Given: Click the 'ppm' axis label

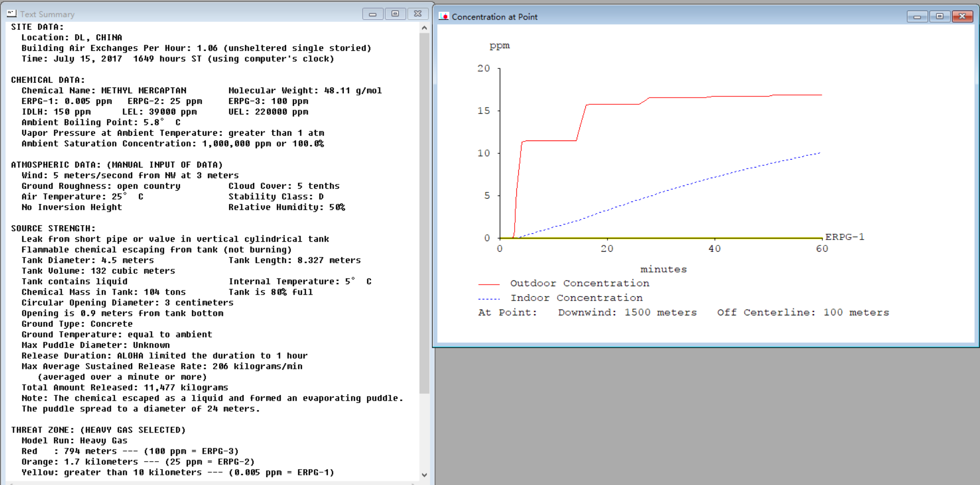Looking at the screenshot, I should point(499,46).
